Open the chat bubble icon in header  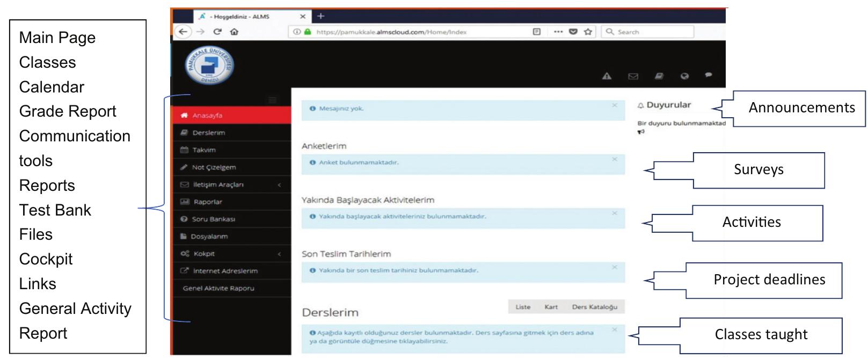coord(709,75)
